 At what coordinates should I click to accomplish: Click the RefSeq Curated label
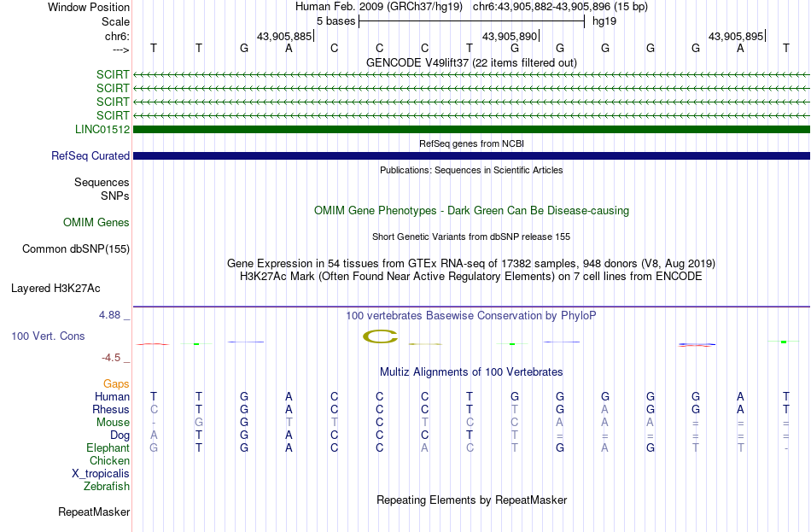[90, 155]
